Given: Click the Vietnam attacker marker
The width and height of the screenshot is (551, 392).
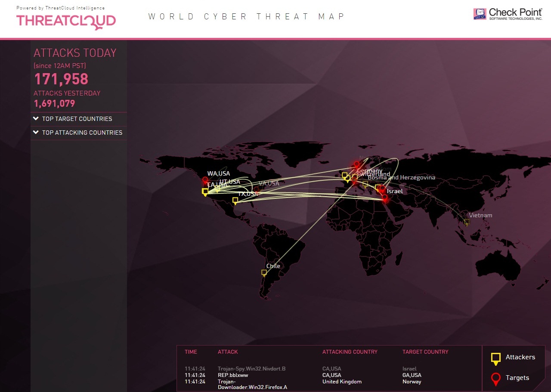Looking at the screenshot, I should [467, 222].
